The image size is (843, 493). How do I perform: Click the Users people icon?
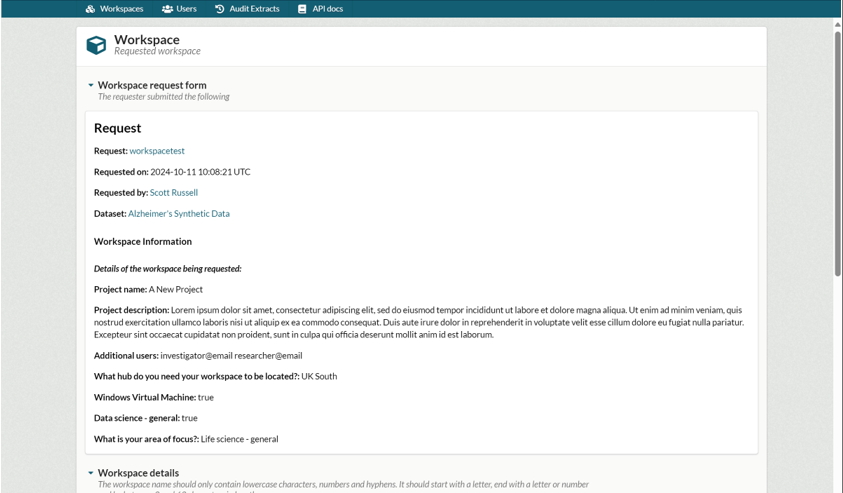(x=167, y=9)
